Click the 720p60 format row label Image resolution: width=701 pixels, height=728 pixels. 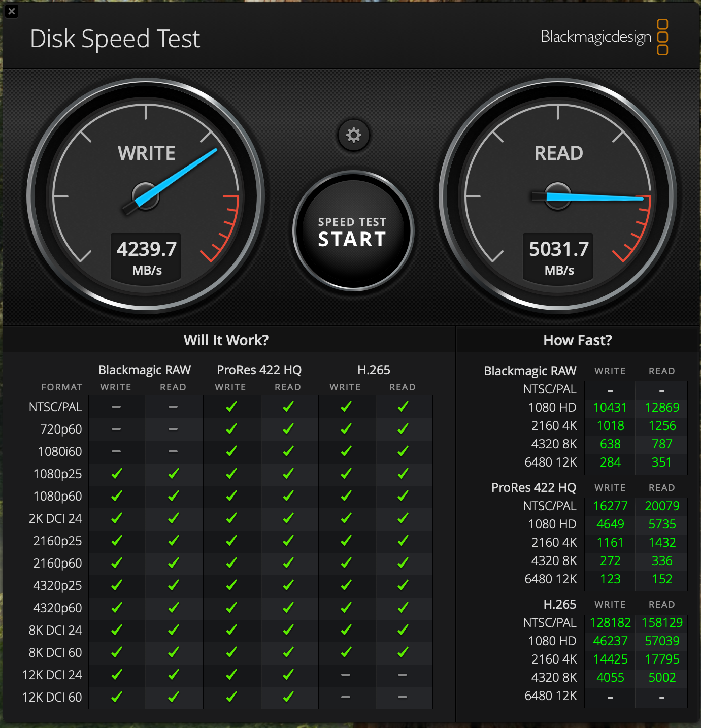[61, 429]
